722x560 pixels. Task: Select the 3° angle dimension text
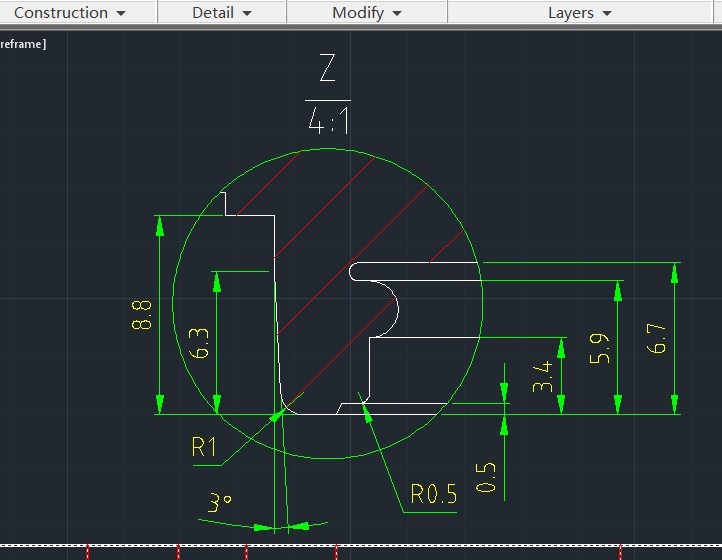click(220, 502)
